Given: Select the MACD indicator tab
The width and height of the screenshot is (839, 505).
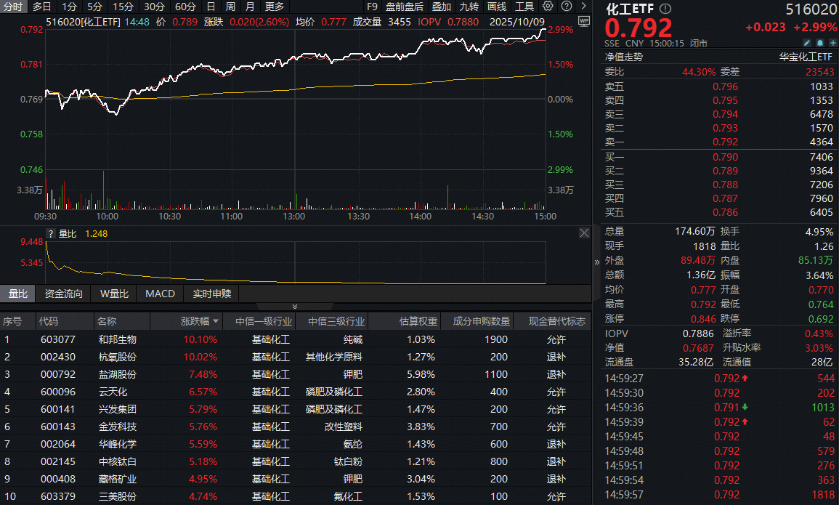Looking at the screenshot, I should (160, 294).
